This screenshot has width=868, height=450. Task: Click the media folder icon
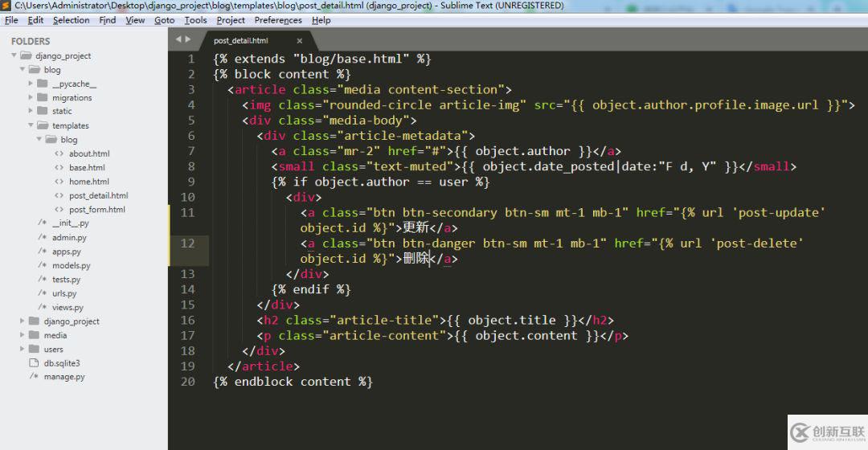click(34, 335)
